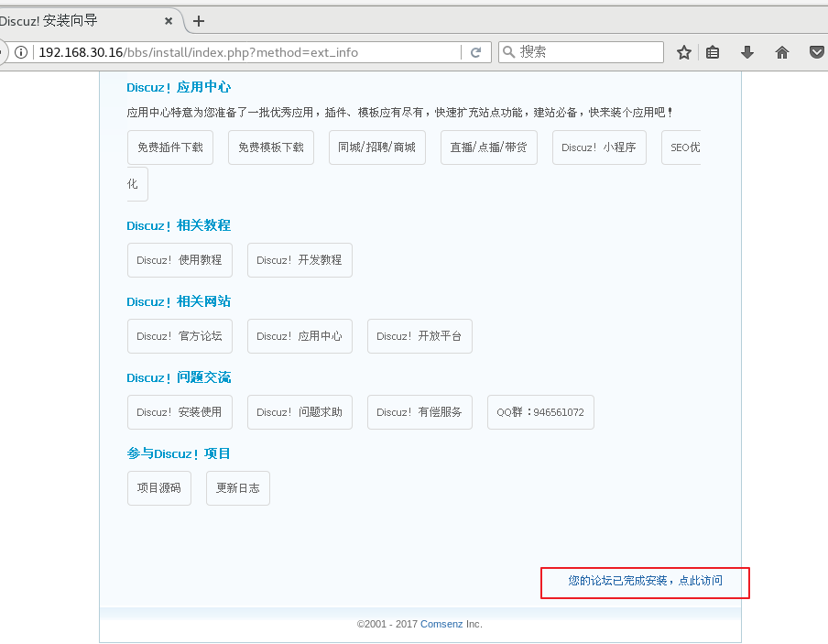The image size is (828, 644).
Task: Open Discuz! 开发教程 button
Action: 300,260
